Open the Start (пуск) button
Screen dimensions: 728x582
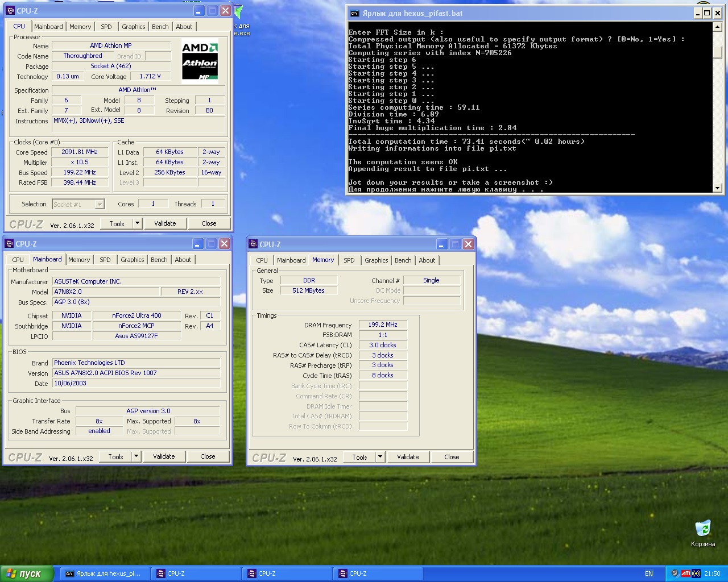tap(27, 573)
